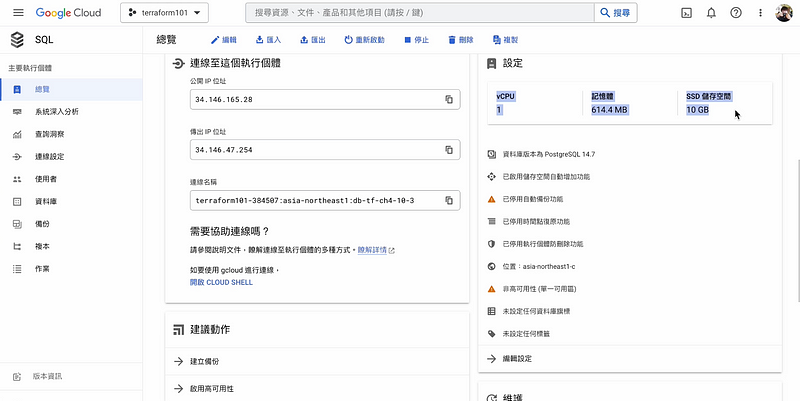Open 複本 replicas page
This screenshot has width=800, height=401.
coord(71,246)
